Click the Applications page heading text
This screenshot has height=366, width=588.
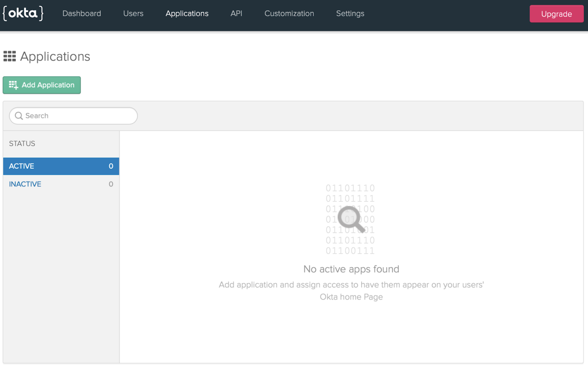click(55, 56)
